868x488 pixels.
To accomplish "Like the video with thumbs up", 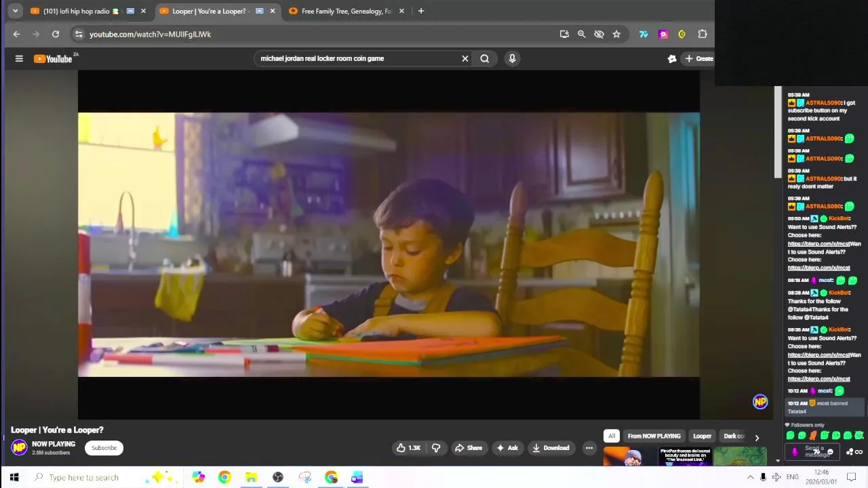I will coord(409,447).
